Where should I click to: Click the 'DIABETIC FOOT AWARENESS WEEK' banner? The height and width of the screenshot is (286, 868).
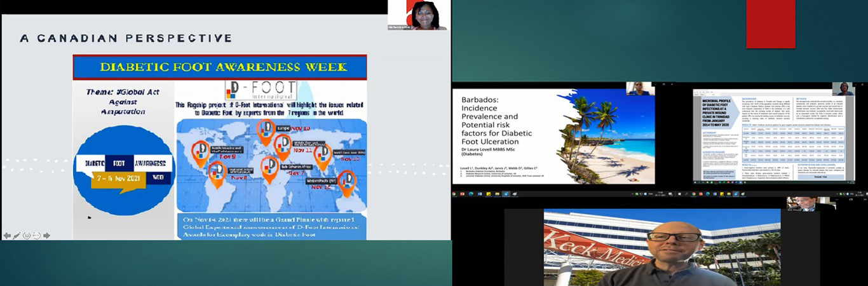point(219,67)
